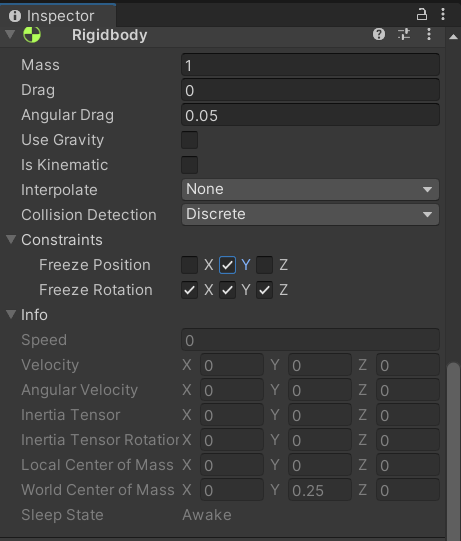Click the Collision Detection label
The width and height of the screenshot is (461, 541).
(x=89, y=215)
